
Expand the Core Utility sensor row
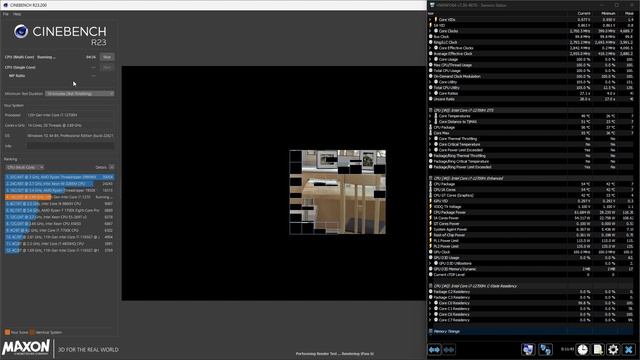tap(430, 82)
